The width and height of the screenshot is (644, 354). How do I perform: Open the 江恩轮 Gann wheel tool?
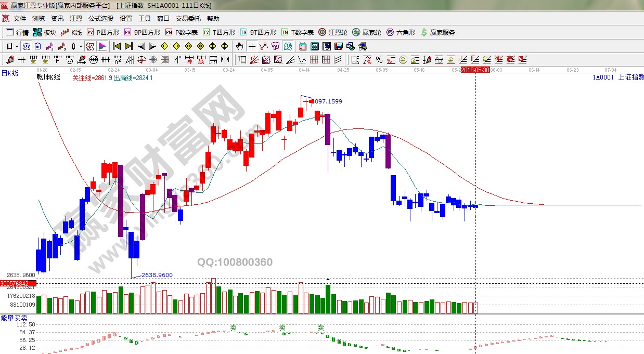pyautogui.click(x=333, y=32)
